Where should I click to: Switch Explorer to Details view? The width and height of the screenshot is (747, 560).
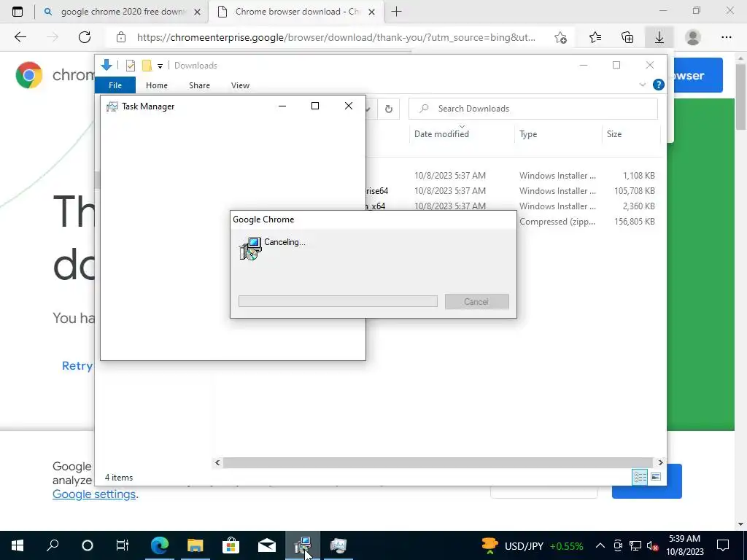640,477
